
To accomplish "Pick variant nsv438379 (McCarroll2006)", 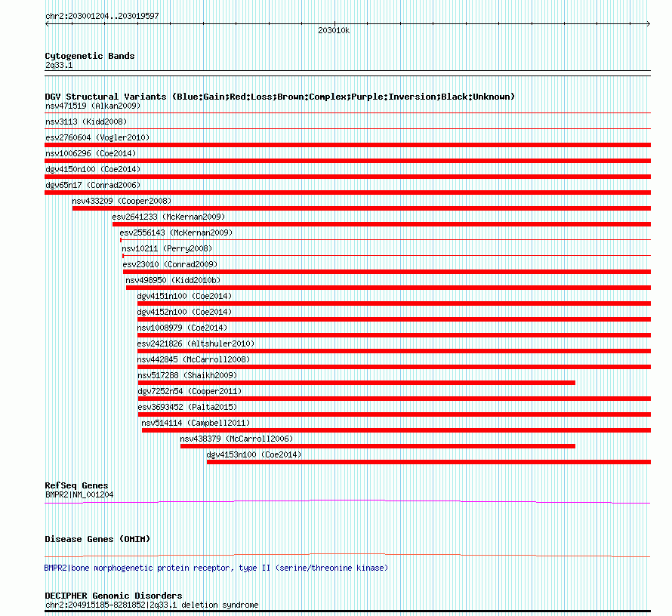I will [x=236, y=439].
